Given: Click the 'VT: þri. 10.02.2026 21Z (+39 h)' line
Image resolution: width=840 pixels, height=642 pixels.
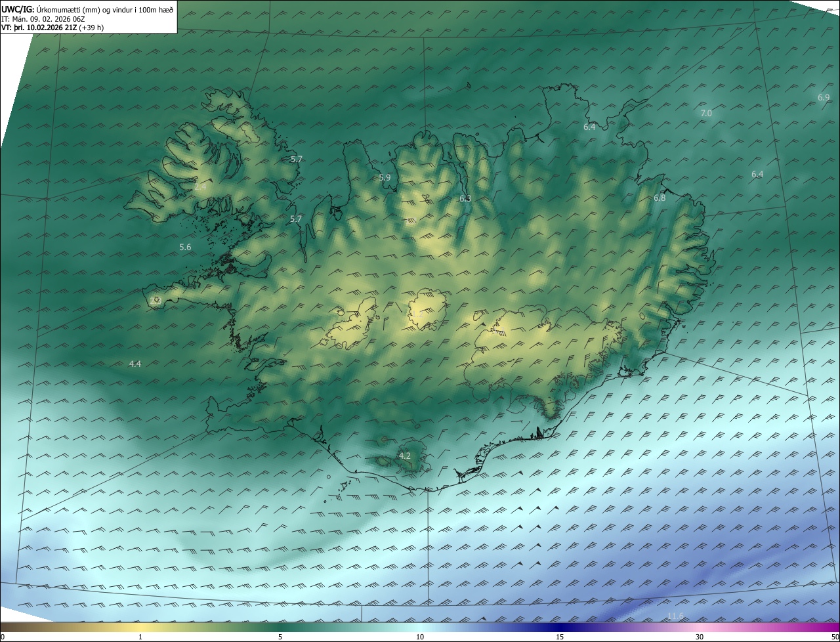Looking at the screenshot, I should (52, 28).
